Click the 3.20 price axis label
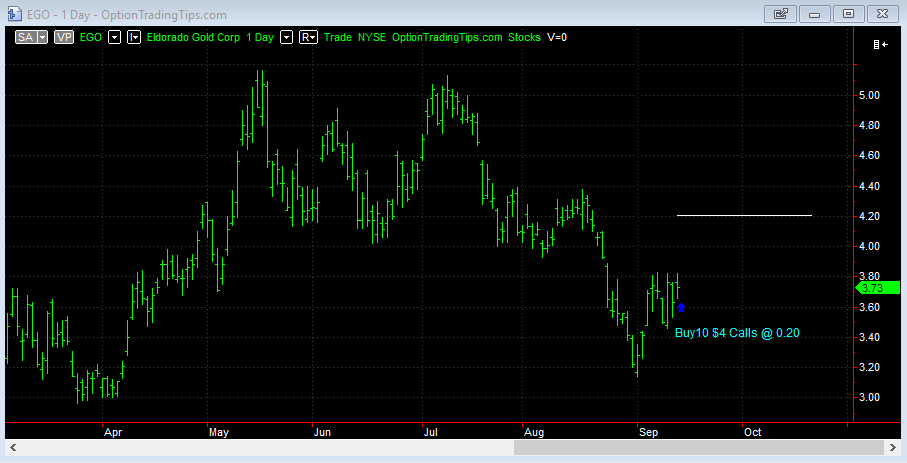Image resolution: width=907 pixels, height=463 pixels. 869,368
